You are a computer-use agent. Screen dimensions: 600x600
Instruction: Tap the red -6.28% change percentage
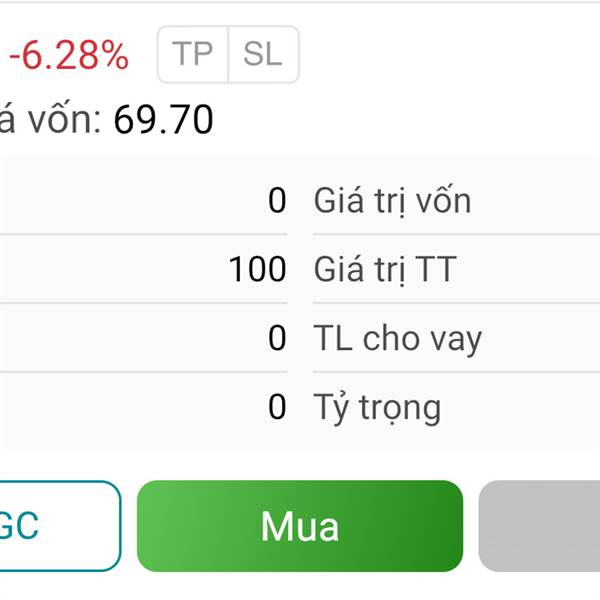(x=68, y=57)
